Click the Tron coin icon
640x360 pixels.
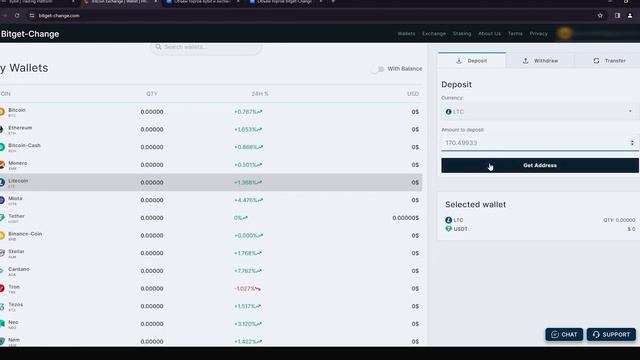click(x=2, y=289)
